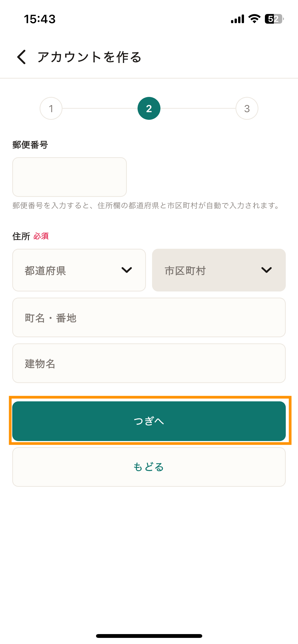
Task: Tap the アカウントを作る page title
Action: click(89, 57)
